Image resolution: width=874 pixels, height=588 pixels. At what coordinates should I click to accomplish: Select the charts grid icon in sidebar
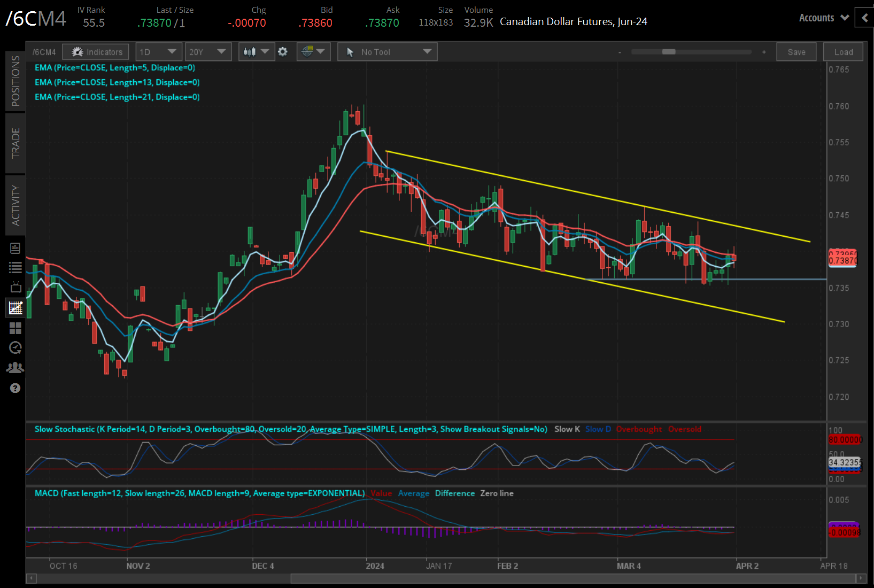[16, 308]
